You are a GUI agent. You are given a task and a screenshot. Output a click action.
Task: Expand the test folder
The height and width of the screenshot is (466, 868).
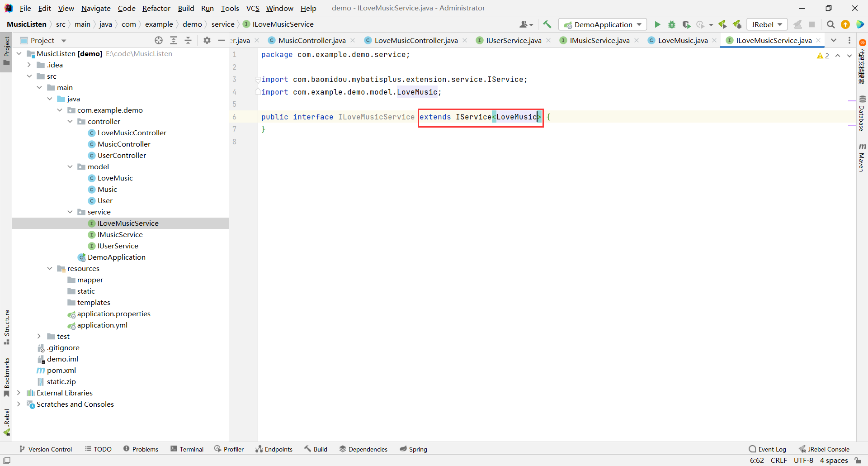point(39,336)
